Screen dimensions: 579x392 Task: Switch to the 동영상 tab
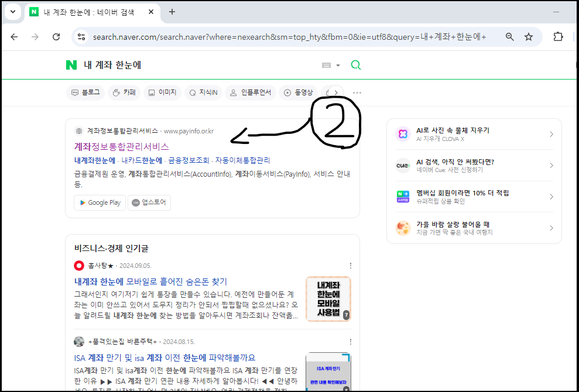click(298, 92)
